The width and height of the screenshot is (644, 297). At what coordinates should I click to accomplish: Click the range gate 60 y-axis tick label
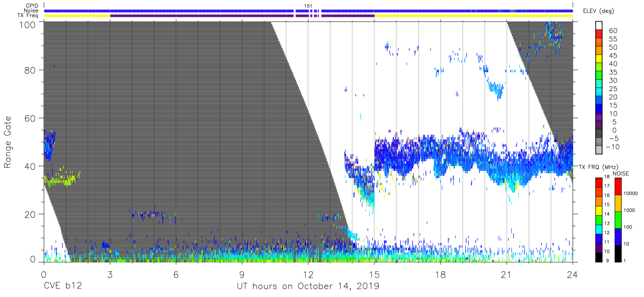(x=30, y=118)
